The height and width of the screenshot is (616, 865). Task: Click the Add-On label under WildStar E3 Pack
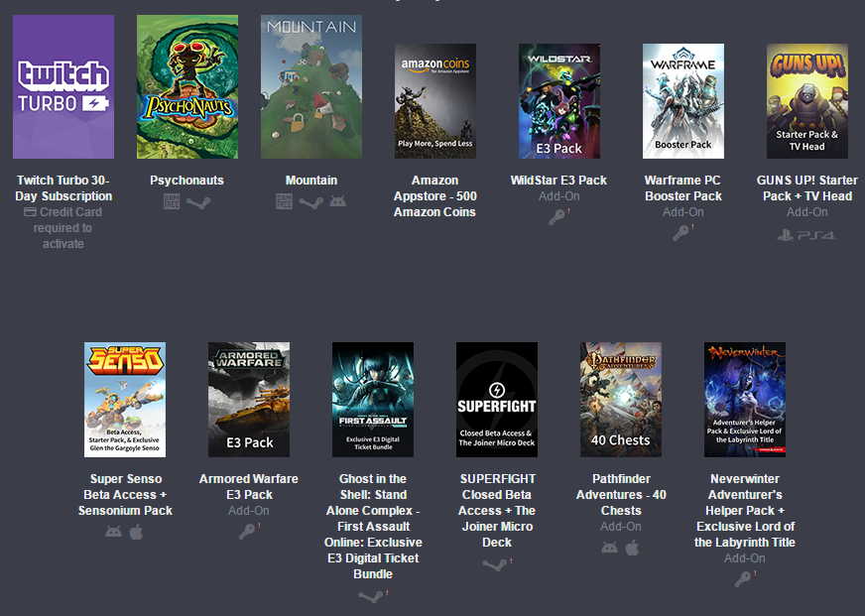(x=558, y=196)
